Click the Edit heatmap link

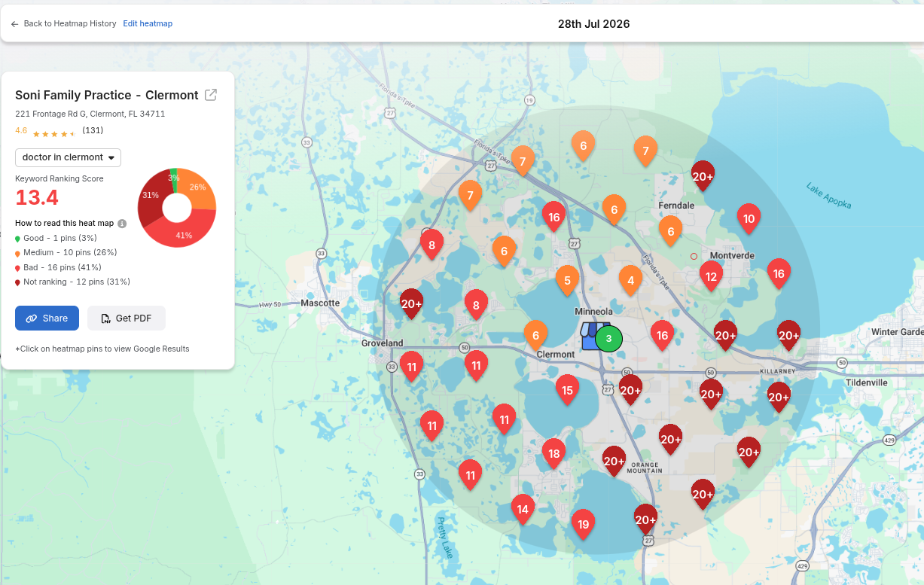[148, 23]
